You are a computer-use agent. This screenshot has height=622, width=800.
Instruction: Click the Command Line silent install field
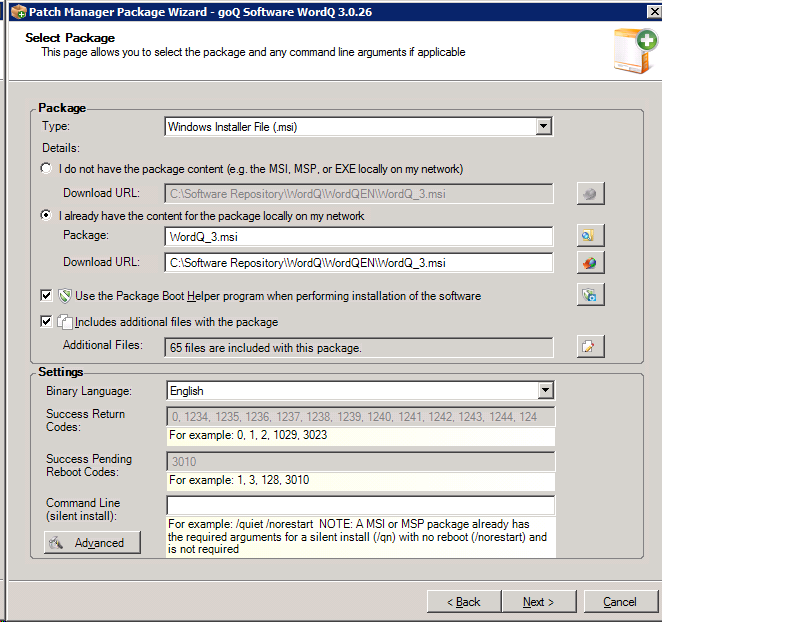361,506
